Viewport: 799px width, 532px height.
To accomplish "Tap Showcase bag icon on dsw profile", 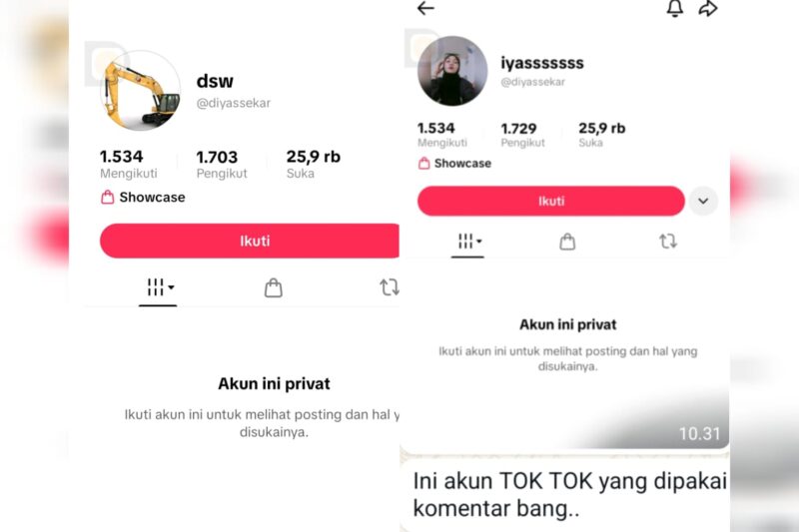I will coord(108,197).
